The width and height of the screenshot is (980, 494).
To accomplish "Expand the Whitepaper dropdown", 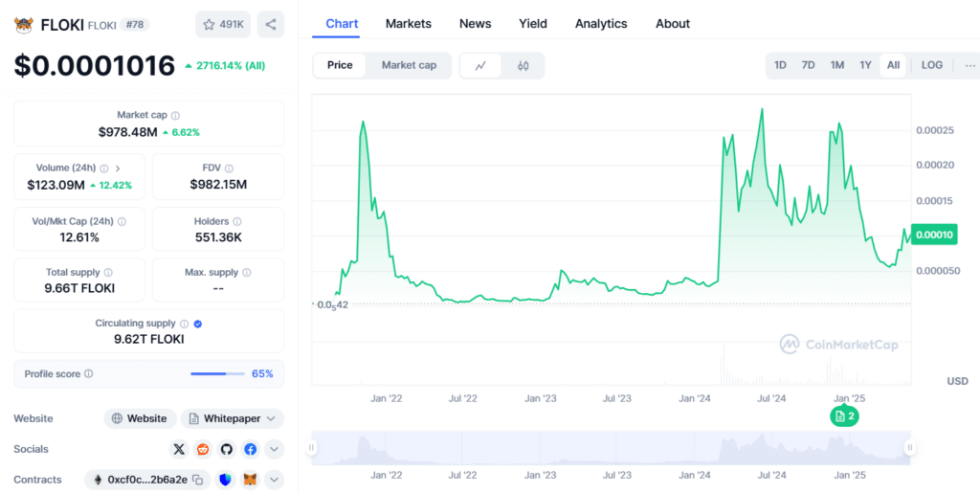I will [x=233, y=419].
